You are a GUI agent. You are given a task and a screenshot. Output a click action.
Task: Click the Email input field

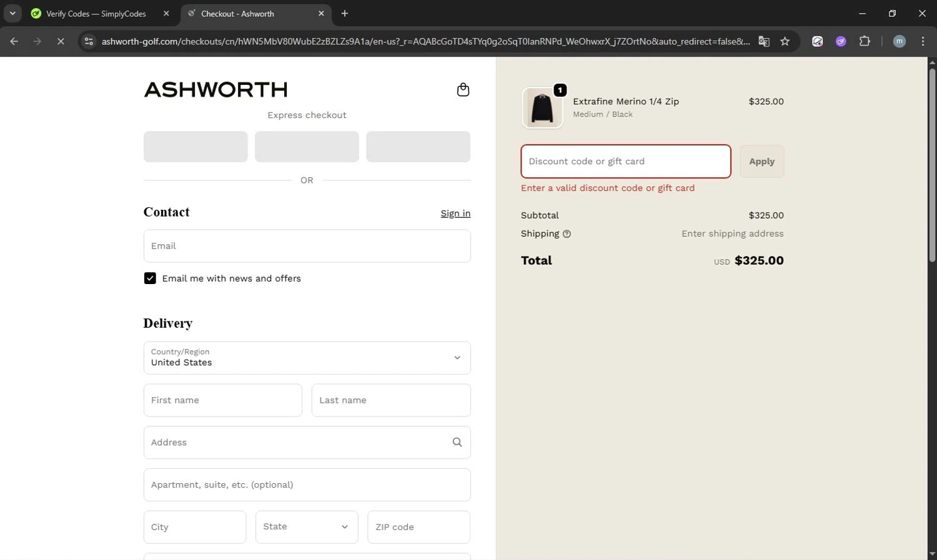click(x=307, y=246)
